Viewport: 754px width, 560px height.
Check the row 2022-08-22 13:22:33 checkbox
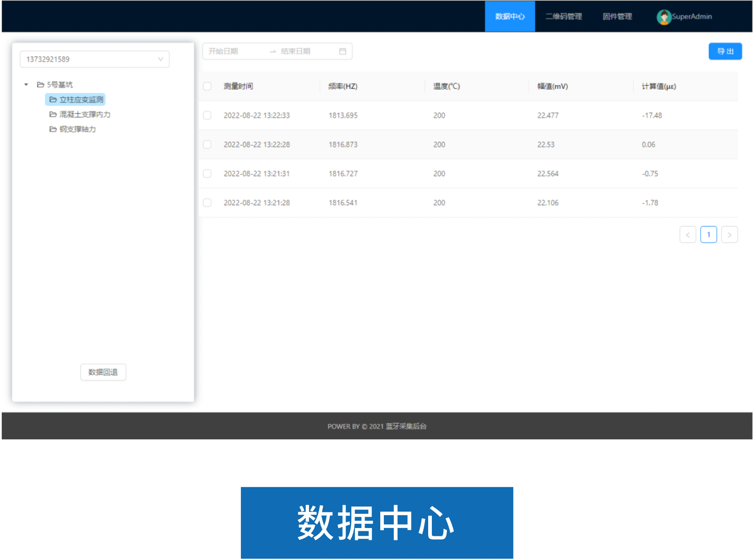[207, 116]
